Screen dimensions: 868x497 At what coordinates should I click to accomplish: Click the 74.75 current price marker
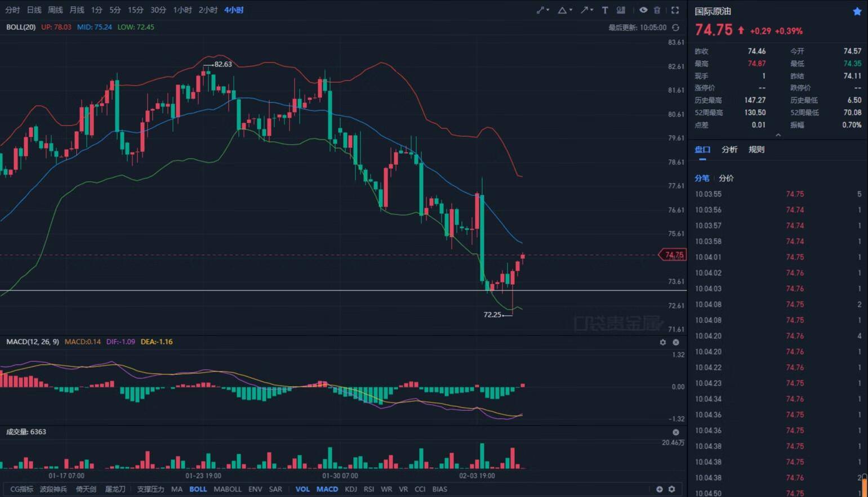(673, 255)
